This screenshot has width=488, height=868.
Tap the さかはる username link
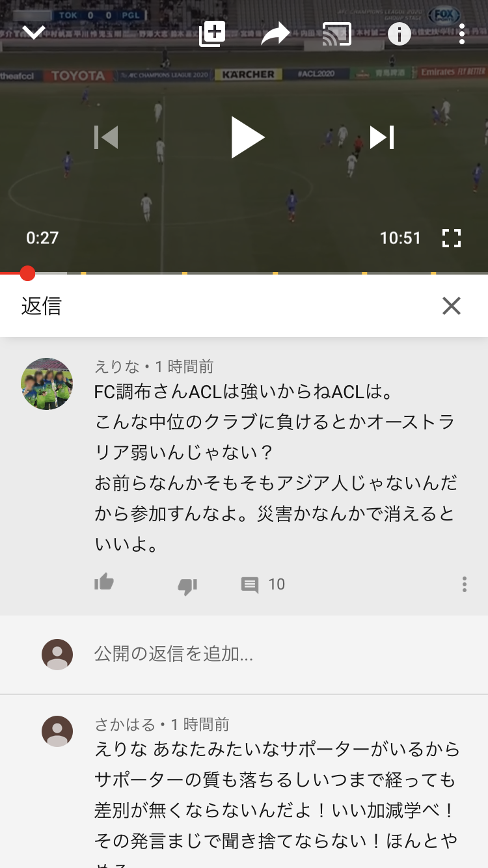[x=125, y=724]
